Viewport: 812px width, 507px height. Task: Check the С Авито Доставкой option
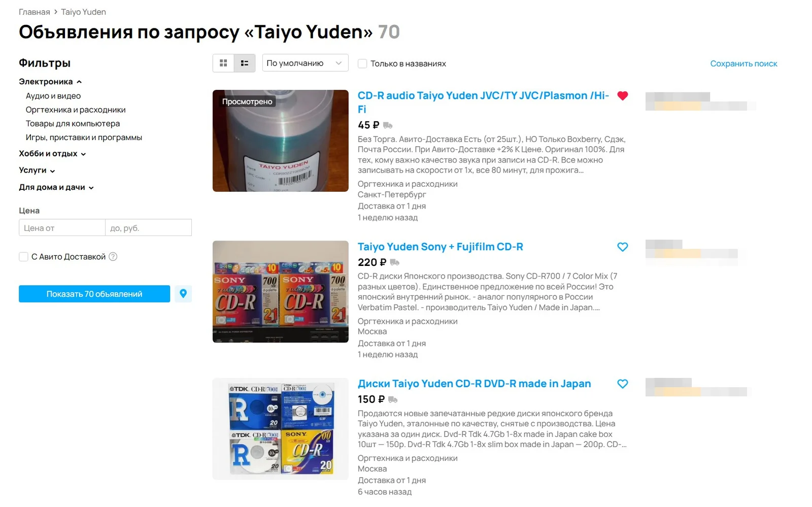tap(23, 257)
